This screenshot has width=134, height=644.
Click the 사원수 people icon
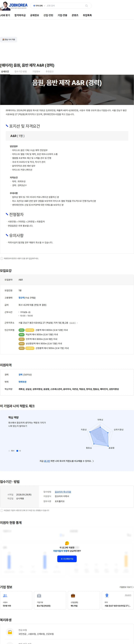[5, 596]
